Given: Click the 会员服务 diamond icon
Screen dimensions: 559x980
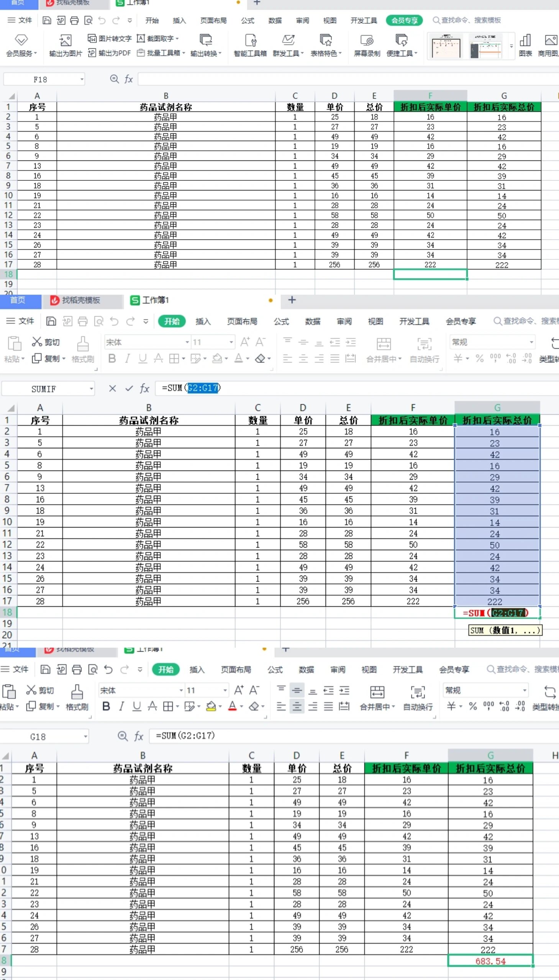Looking at the screenshot, I should [21, 40].
